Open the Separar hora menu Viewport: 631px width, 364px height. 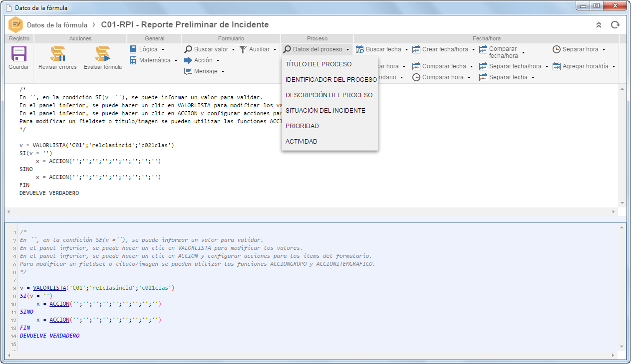click(x=579, y=49)
